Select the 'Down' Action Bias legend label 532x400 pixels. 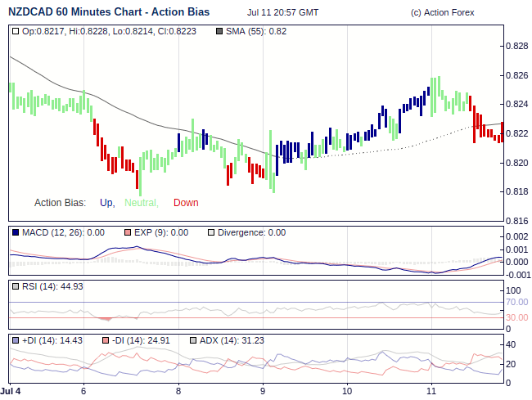pyautogui.click(x=186, y=203)
